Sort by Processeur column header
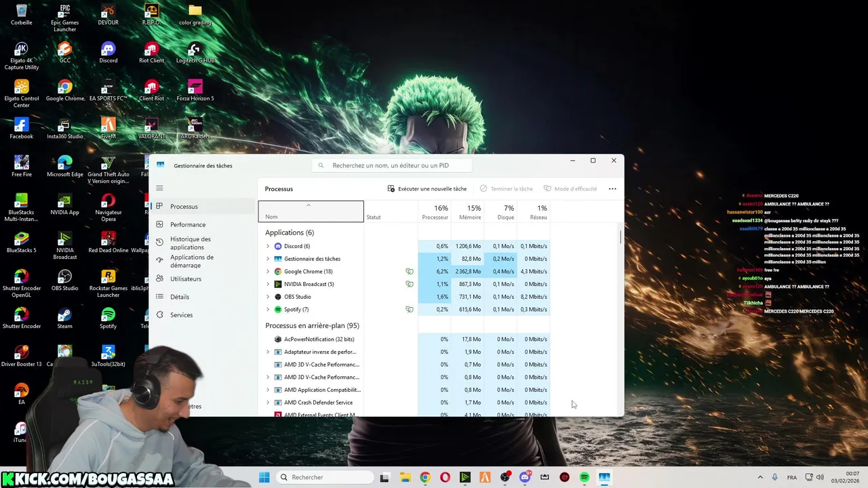This screenshot has width=868, height=488. click(435, 211)
